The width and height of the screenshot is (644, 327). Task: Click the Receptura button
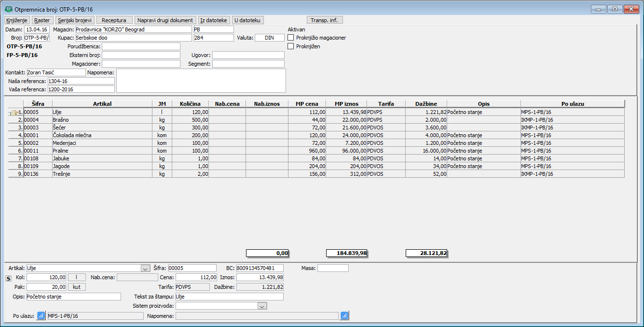(114, 20)
